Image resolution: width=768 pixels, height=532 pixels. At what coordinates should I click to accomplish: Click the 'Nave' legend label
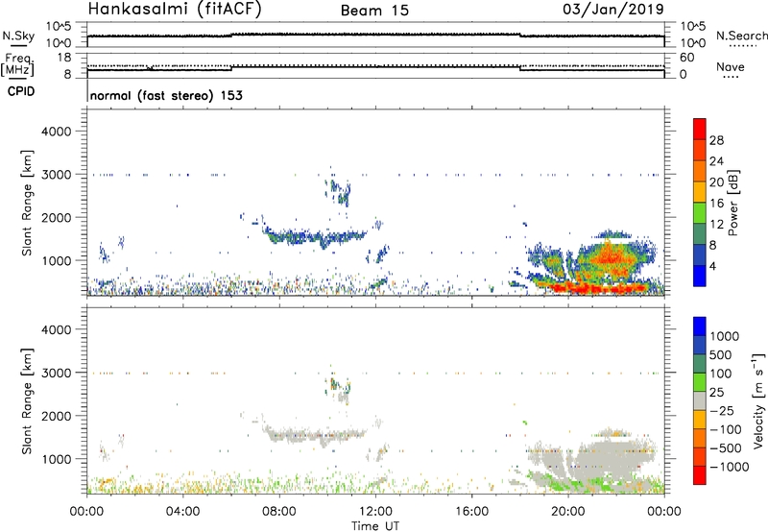pyautogui.click(x=731, y=67)
